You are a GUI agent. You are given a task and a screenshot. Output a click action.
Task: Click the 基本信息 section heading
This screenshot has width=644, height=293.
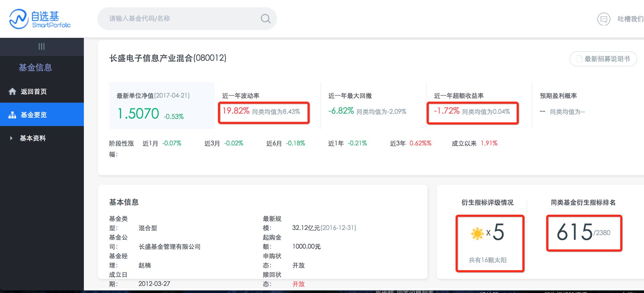click(x=124, y=202)
